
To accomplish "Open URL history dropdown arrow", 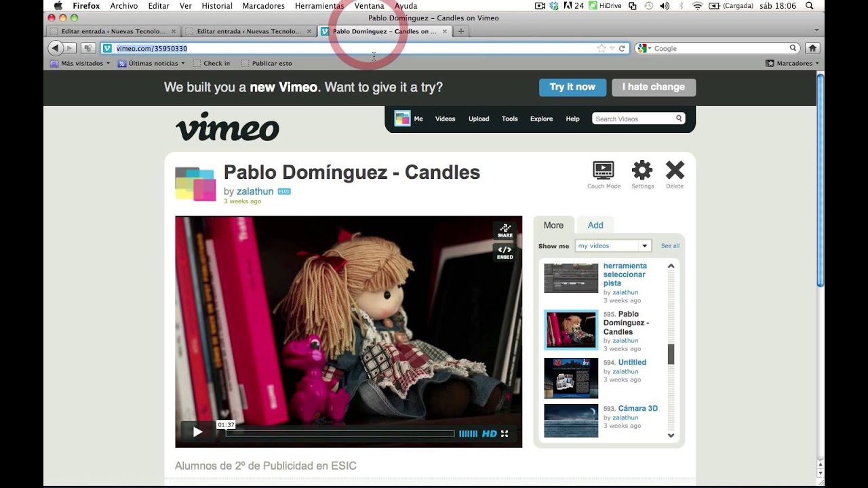I will coord(612,48).
